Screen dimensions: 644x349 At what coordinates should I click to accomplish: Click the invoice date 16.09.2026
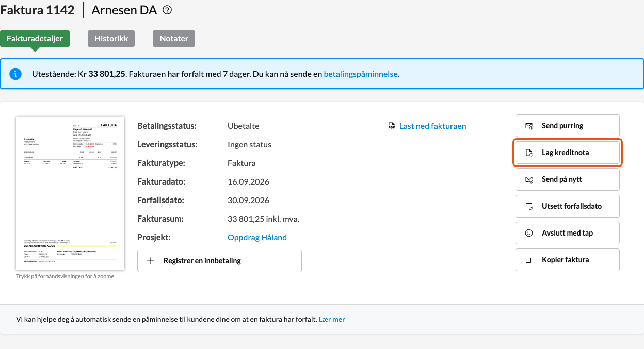click(x=248, y=181)
